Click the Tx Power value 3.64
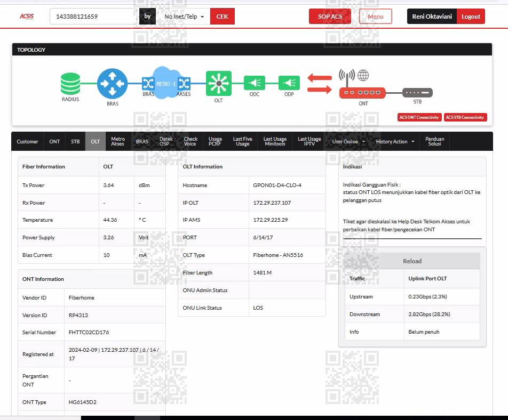This screenshot has height=420, width=508. click(x=108, y=185)
